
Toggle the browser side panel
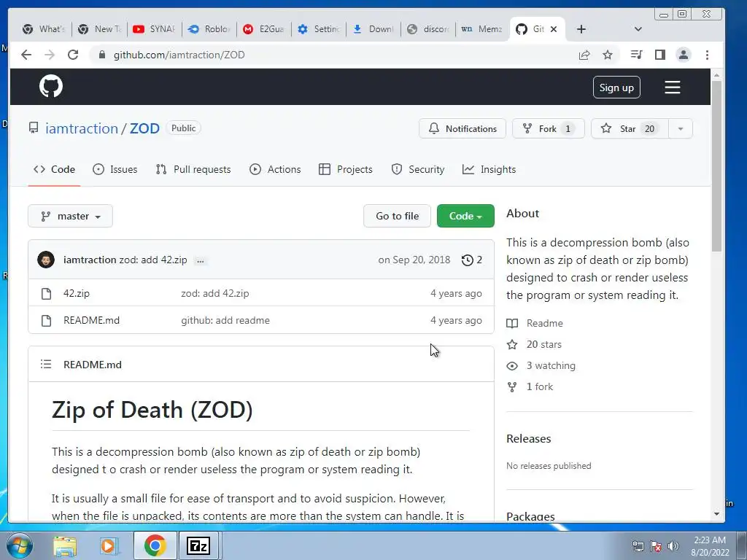[659, 55]
